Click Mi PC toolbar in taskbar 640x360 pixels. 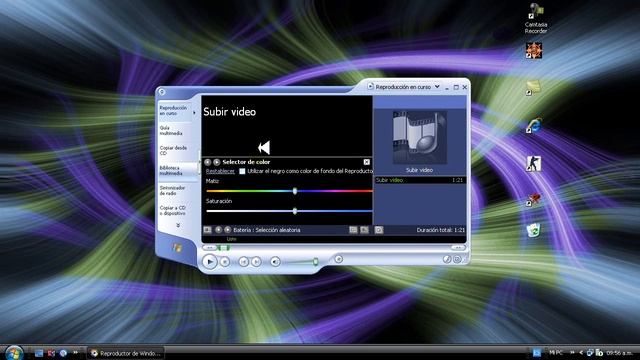coord(556,353)
